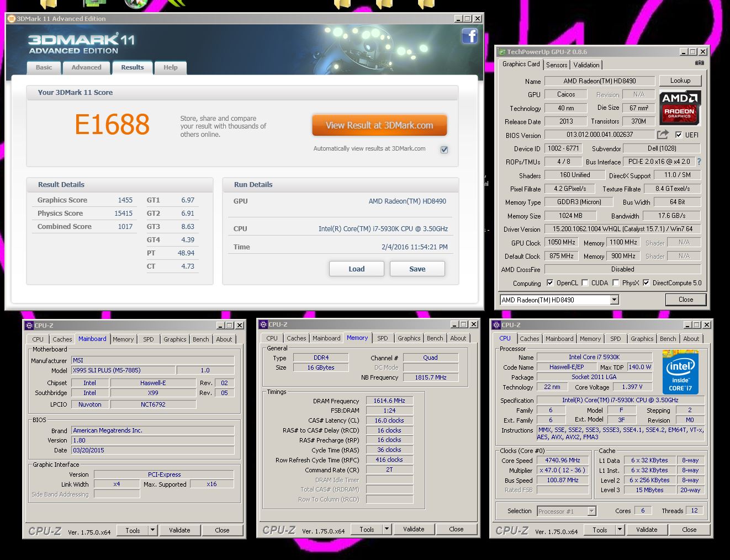The image size is (730, 560).
Task: Open Tools dropdown arrow in CPU-Z Memory window
Action: [x=387, y=529]
